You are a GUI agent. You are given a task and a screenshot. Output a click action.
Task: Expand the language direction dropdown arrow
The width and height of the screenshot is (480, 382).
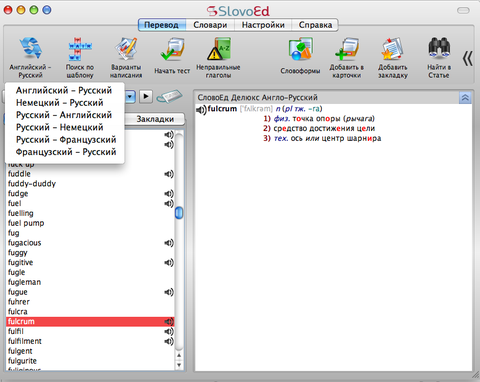point(130,97)
